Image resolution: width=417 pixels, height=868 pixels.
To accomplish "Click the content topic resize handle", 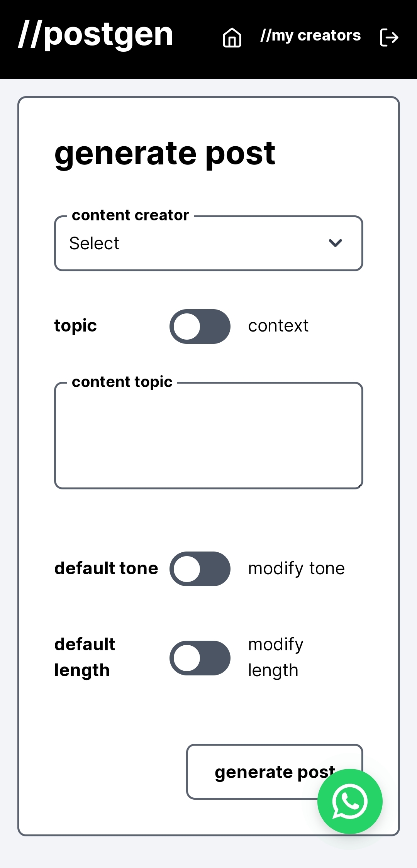I will pyautogui.click(x=359, y=486).
